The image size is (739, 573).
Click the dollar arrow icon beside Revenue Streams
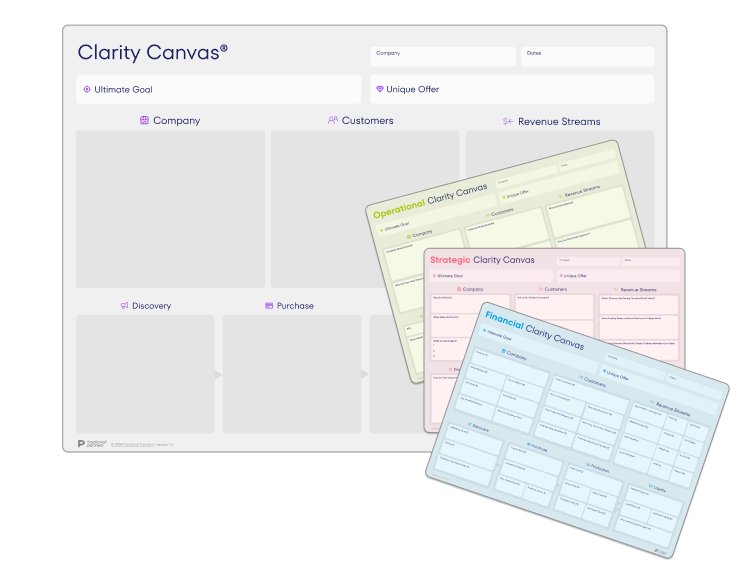pos(508,121)
